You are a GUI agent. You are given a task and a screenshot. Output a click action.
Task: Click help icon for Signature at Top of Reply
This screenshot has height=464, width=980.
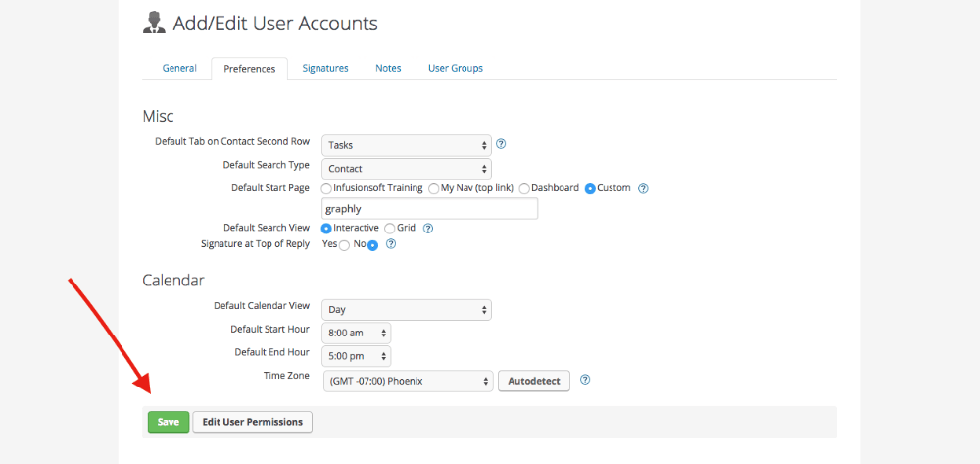tap(391, 244)
